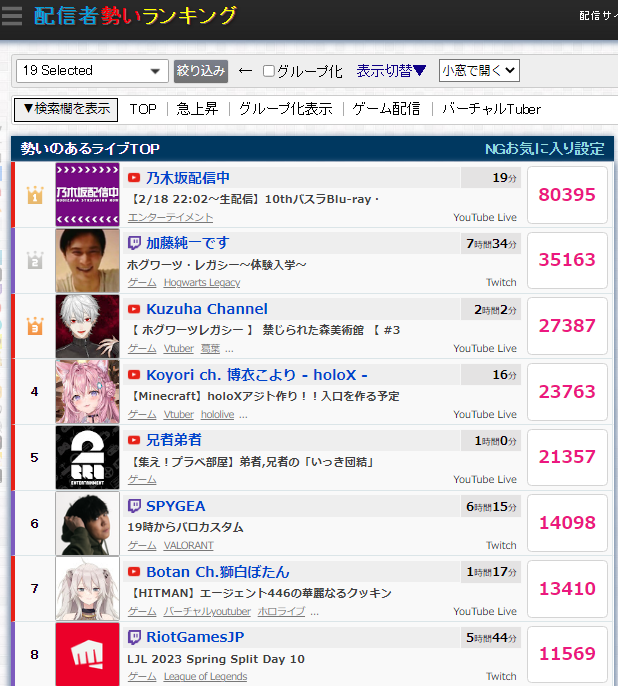
Task: Click the Twitch icon beside RiotGamesJP
Action: [134, 637]
